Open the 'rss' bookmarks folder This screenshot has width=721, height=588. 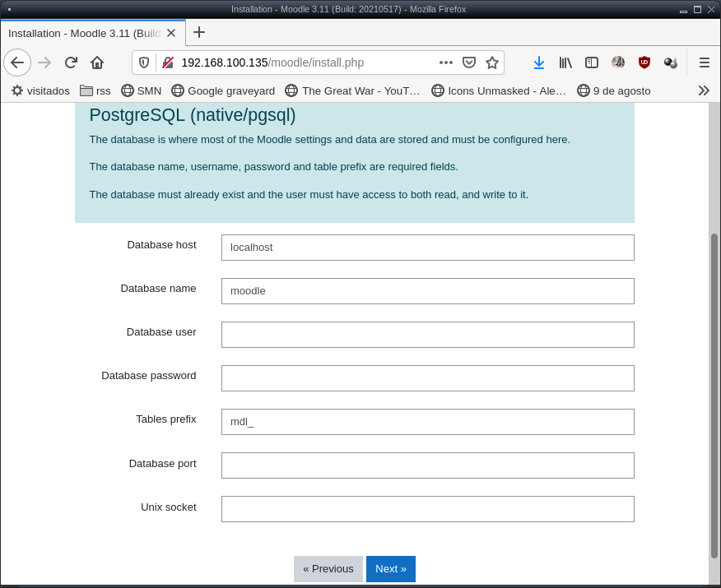click(x=95, y=91)
